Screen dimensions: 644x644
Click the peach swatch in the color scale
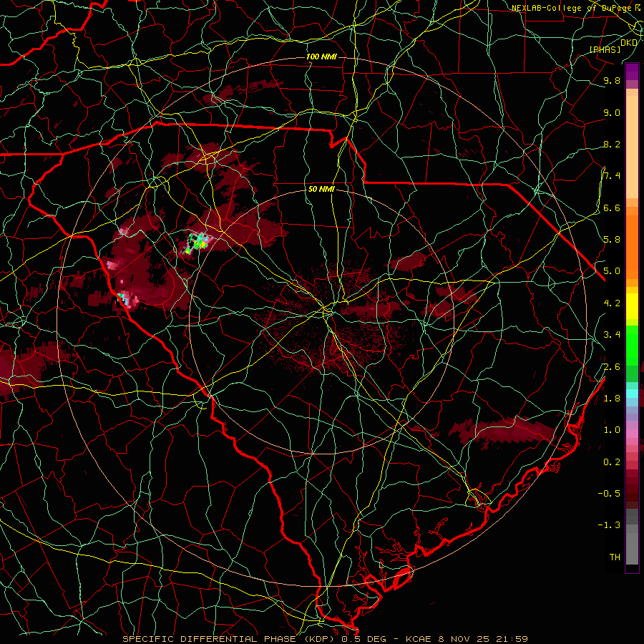click(x=632, y=148)
